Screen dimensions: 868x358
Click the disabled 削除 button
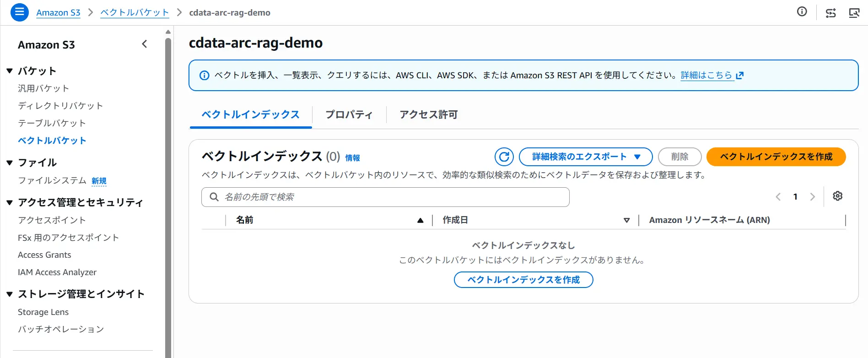click(679, 157)
